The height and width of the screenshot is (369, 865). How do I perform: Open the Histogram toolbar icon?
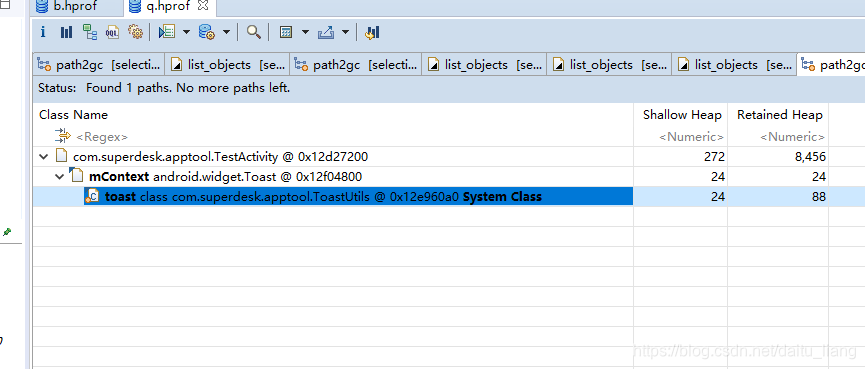(66, 33)
